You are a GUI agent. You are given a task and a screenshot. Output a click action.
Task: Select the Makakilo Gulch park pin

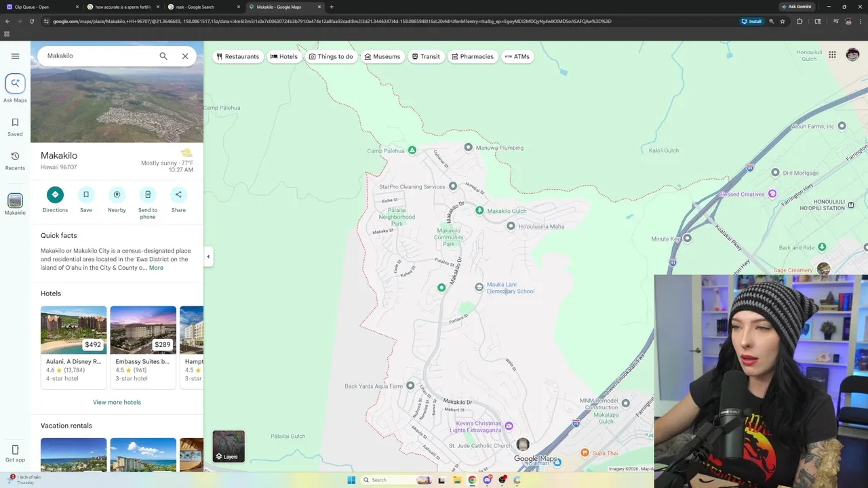(479, 210)
